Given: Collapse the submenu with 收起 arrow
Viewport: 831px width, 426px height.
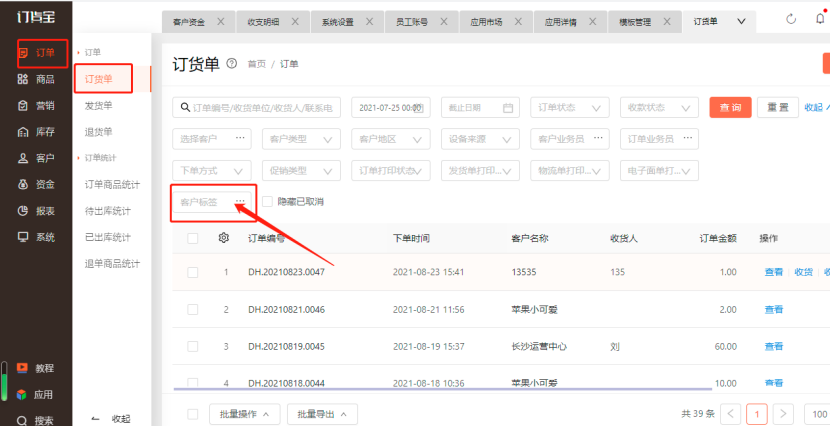Looking at the screenshot, I should pos(111,419).
